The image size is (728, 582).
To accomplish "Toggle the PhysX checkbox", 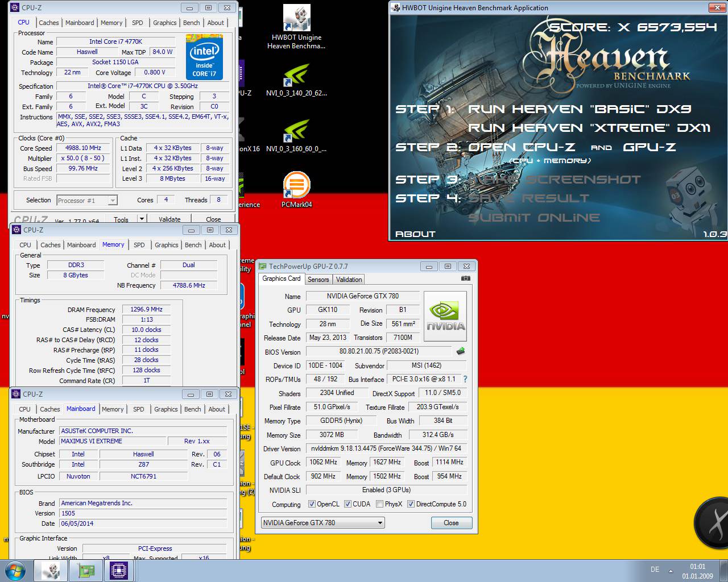I will click(379, 504).
